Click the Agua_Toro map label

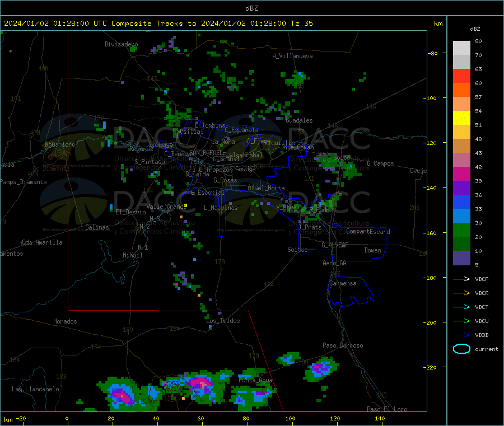[60, 144]
